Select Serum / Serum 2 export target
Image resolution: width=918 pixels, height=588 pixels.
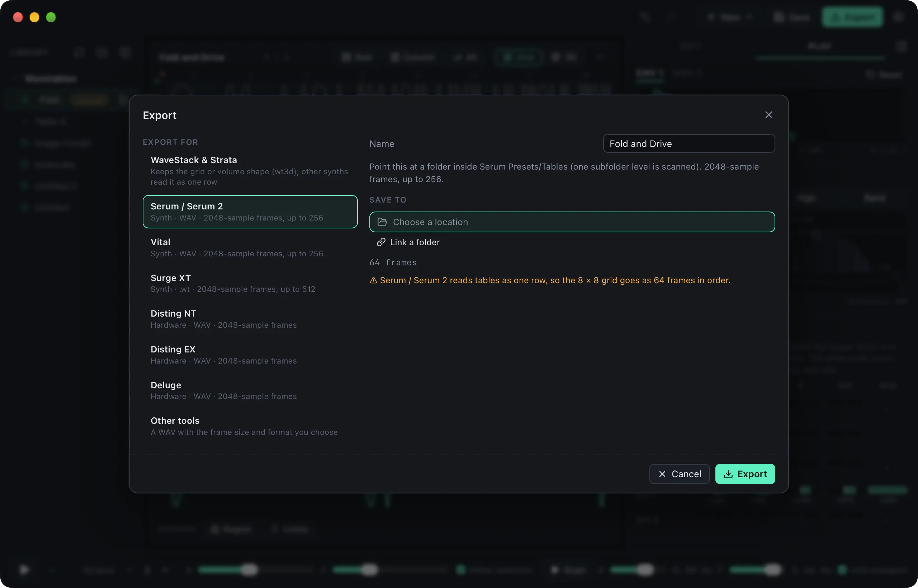[x=250, y=212]
